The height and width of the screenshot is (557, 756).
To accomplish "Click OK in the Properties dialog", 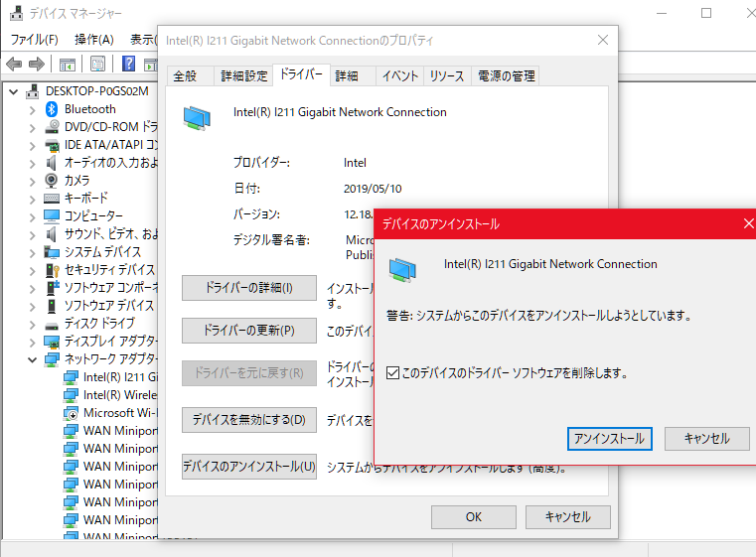I will tap(474, 517).
